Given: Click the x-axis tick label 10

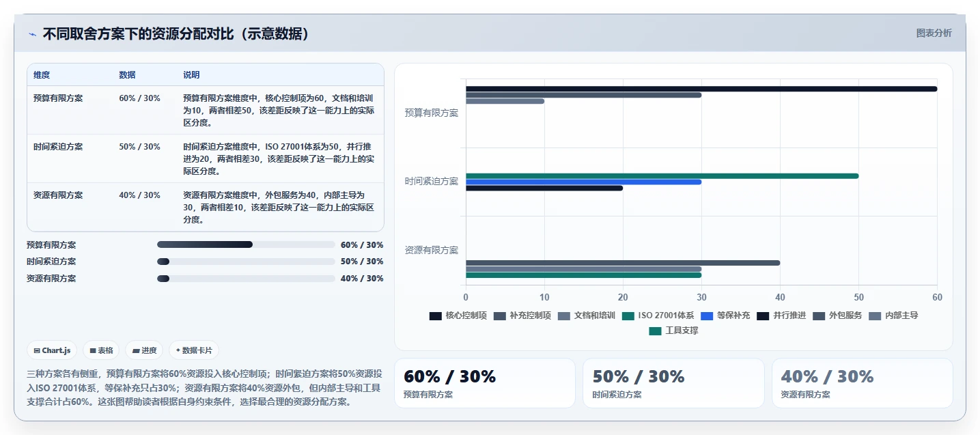Looking at the screenshot, I should click(544, 298).
